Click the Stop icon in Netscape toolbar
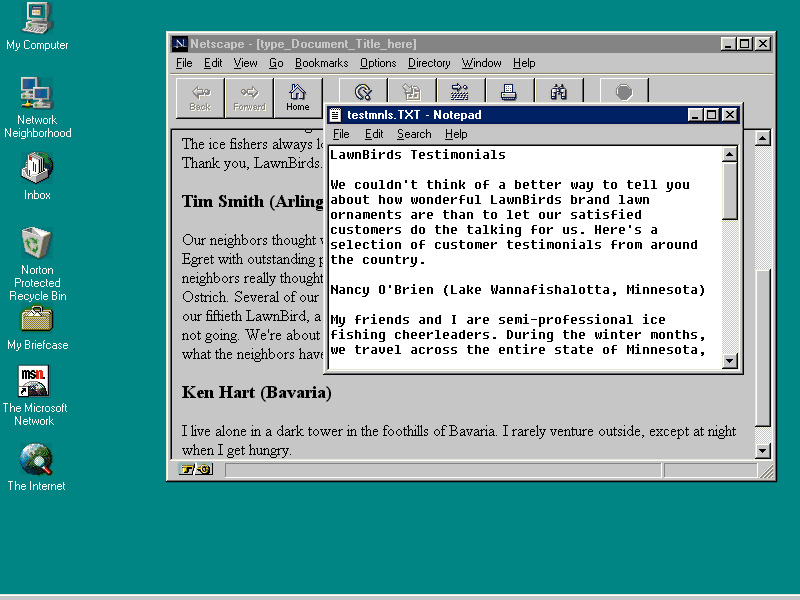800x600 pixels. (624, 92)
